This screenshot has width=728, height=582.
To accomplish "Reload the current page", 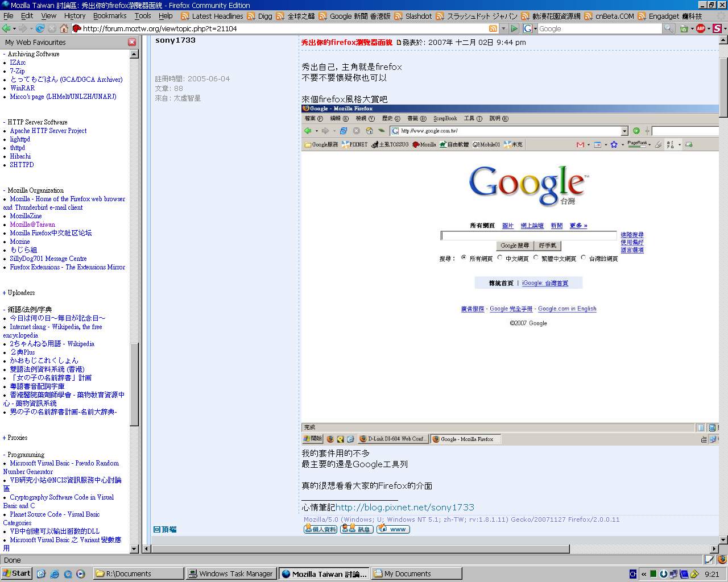I will [x=40, y=28].
